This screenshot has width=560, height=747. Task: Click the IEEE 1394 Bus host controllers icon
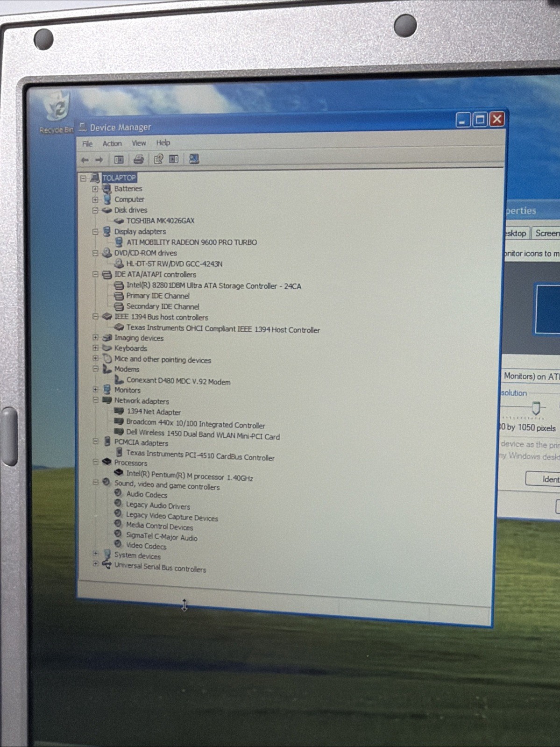pos(107,317)
